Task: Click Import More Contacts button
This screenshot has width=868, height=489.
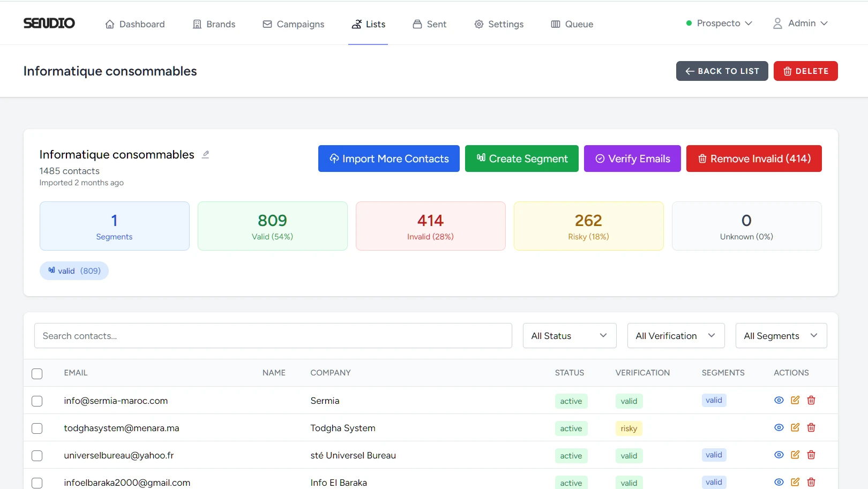Action: point(389,159)
